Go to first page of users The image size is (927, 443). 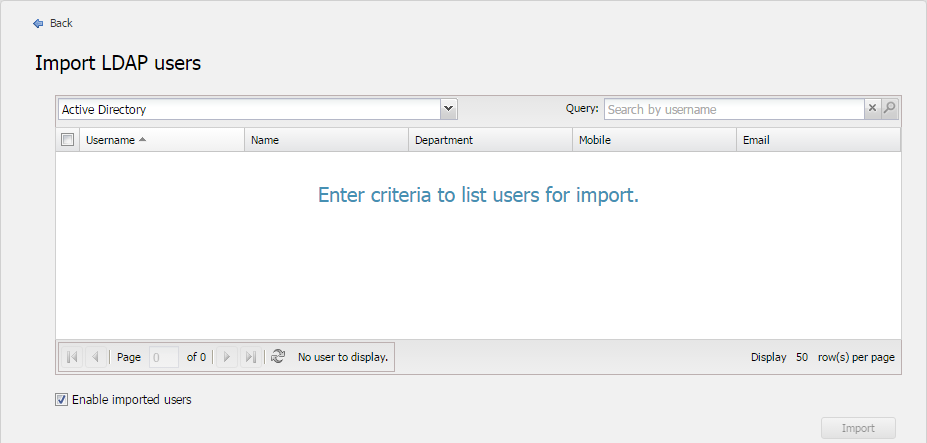tap(73, 357)
